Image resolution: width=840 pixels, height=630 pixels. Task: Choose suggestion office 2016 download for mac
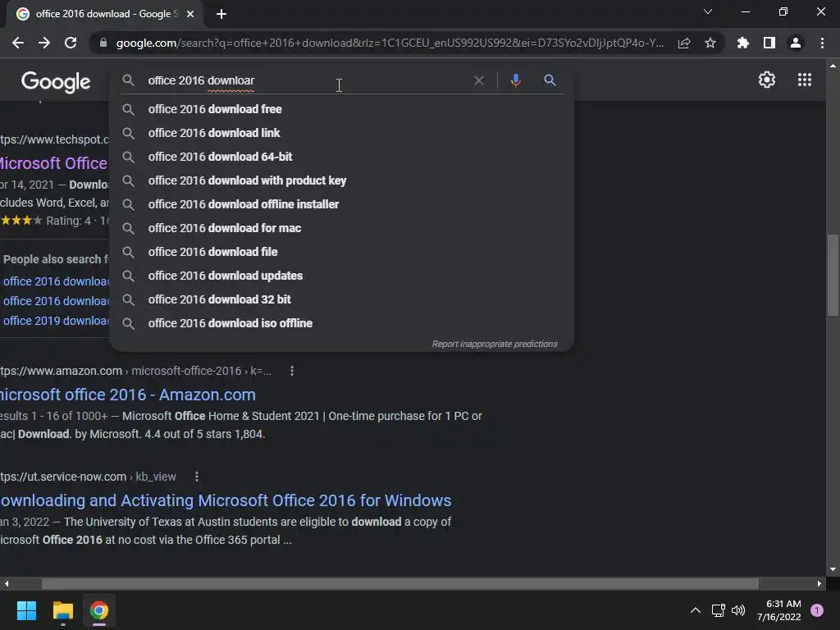[x=342, y=228]
